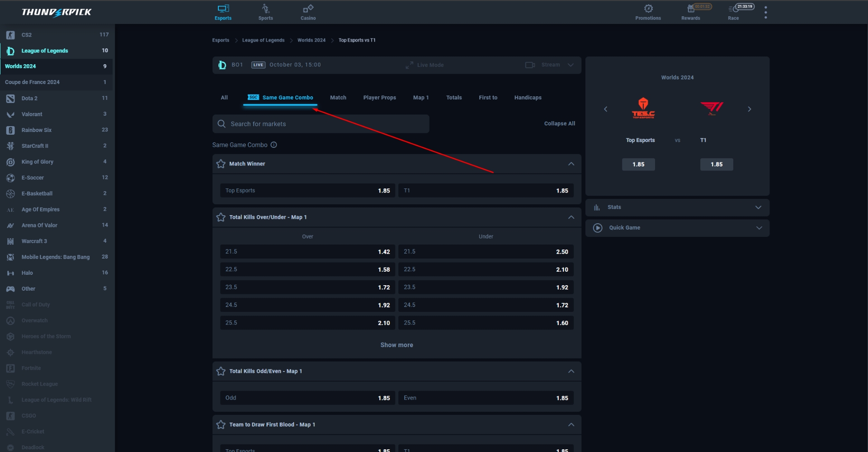Select CS2 in the sidebar

coord(57,35)
